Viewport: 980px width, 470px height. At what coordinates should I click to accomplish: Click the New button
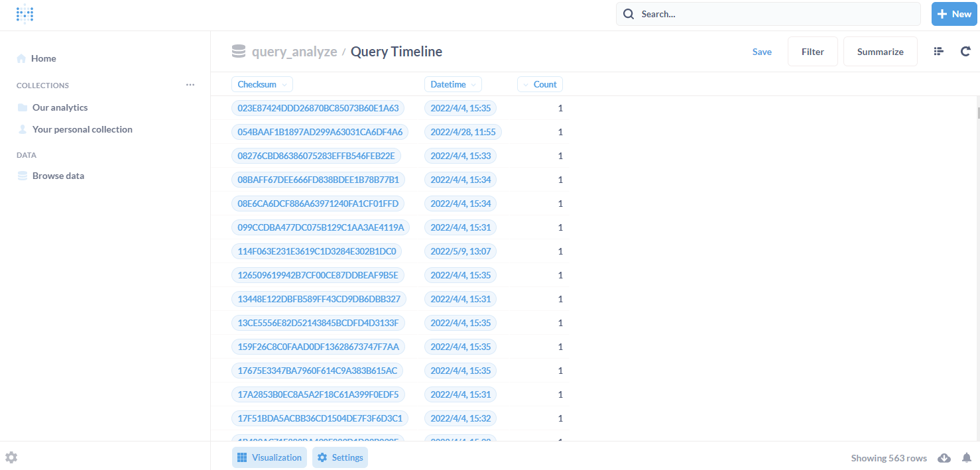[954, 14]
